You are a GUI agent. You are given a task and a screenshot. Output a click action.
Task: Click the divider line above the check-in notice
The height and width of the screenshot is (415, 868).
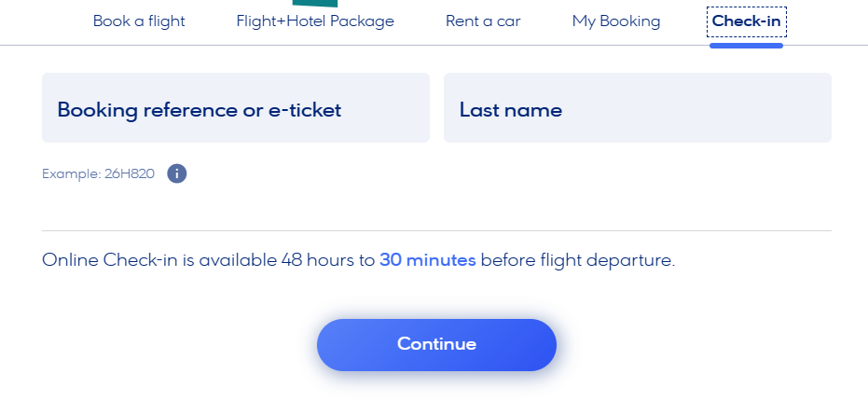436,230
